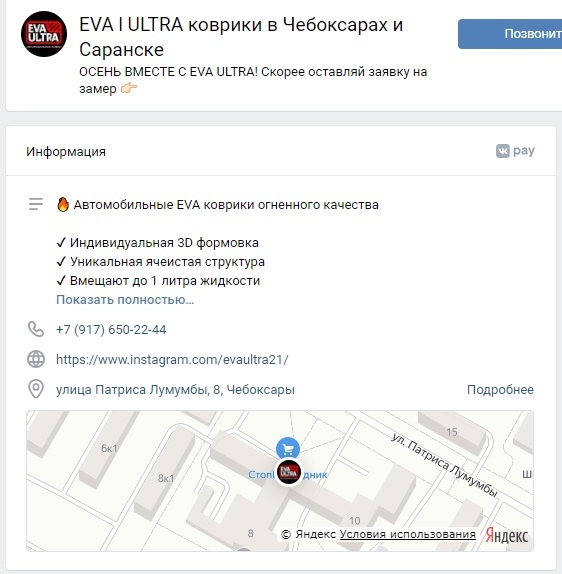Screen dimensions: 562x574
Task: Open the instagram.com/evaultra21 link
Action: coord(172,359)
